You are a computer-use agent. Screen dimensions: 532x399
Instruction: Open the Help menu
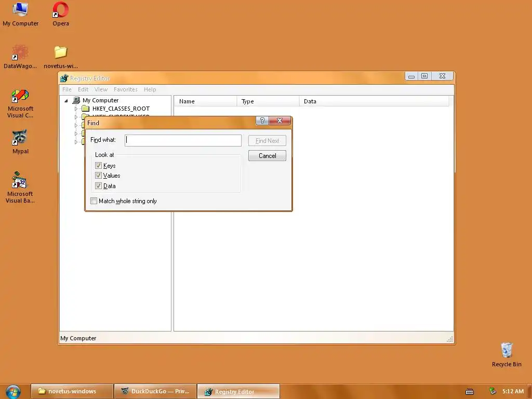point(150,89)
